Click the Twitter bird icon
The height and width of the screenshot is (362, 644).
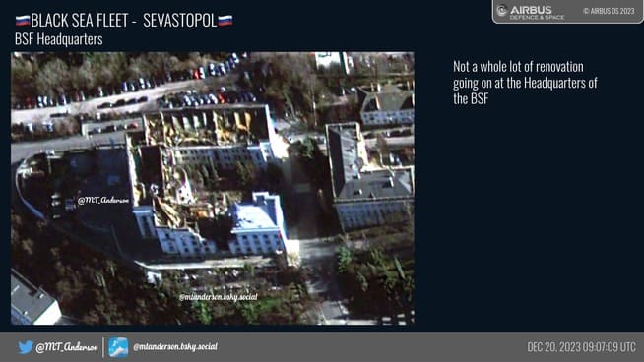tap(26, 347)
